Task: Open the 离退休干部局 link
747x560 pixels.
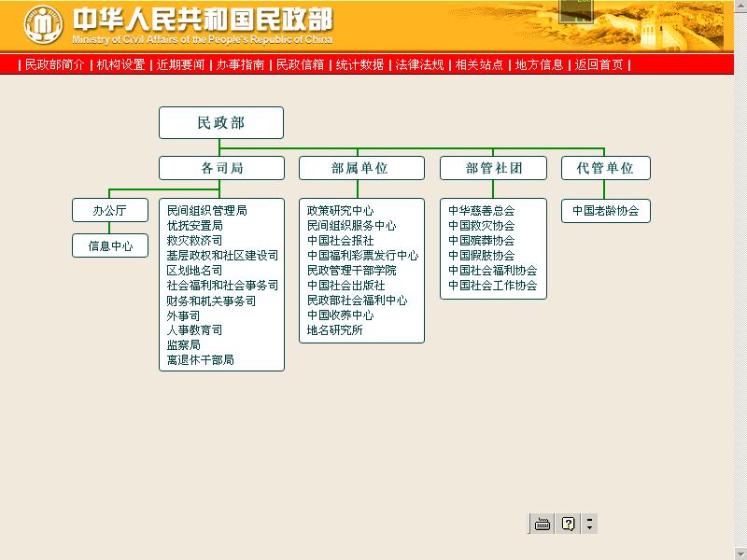Action: pos(201,360)
